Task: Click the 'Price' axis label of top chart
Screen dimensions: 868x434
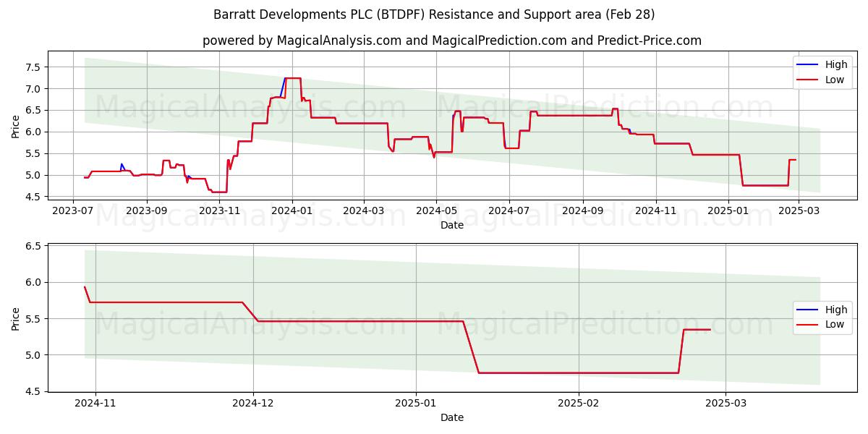Action: tap(16, 126)
